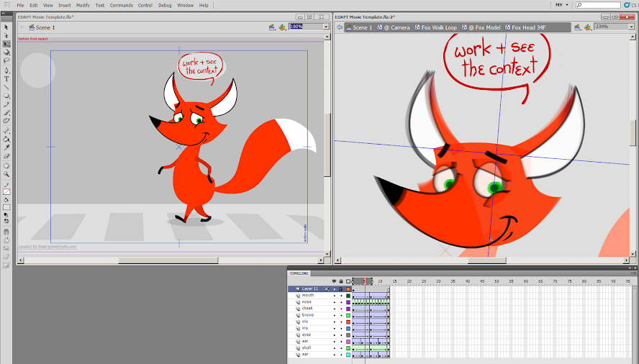639x364 pixels.
Task: Open the 100% zoom dropdown arrow
Action: pyautogui.click(x=325, y=27)
